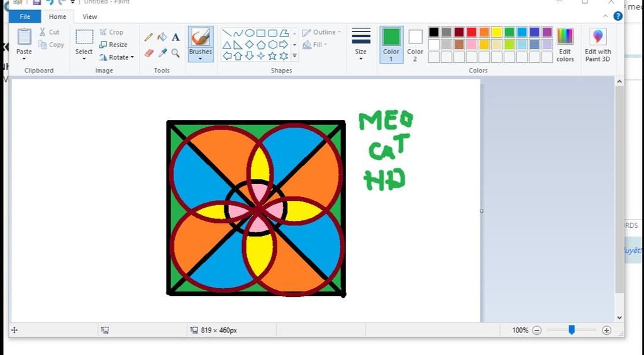
Task: Choose the Triangle shape
Action: pos(226,44)
